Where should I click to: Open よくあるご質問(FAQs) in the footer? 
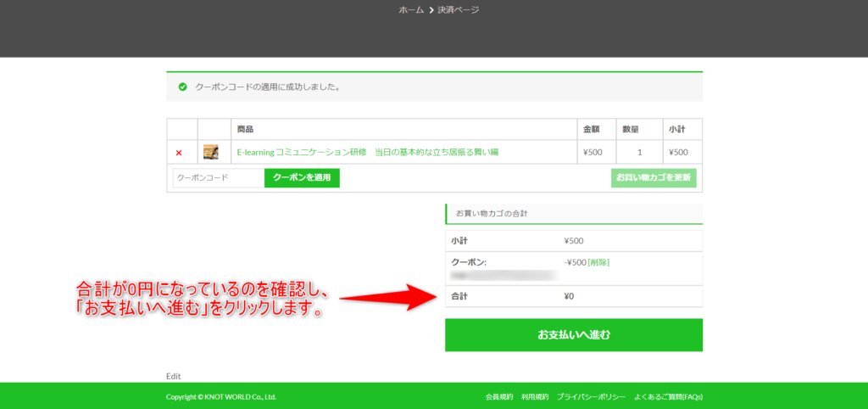coord(668,396)
